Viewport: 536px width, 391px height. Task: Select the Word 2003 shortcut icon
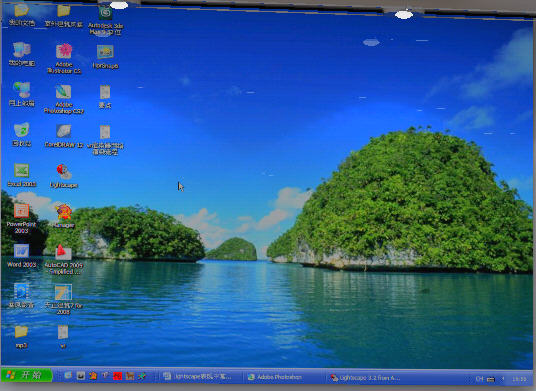pyautogui.click(x=21, y=256)
